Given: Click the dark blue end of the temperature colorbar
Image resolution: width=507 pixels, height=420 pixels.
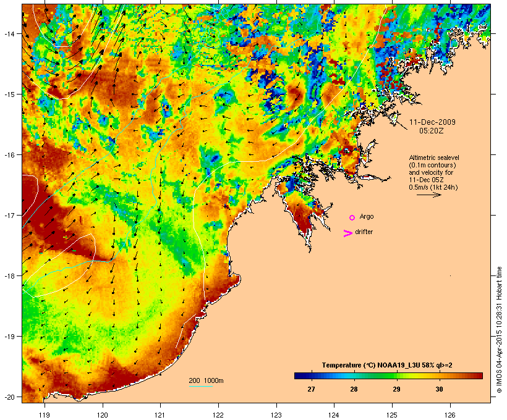Looking at the screenshot, I should click(x=299, y=376).
